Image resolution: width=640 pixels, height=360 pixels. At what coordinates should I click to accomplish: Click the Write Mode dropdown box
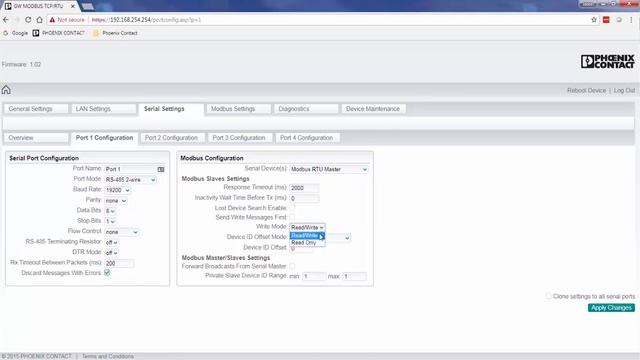307,227
